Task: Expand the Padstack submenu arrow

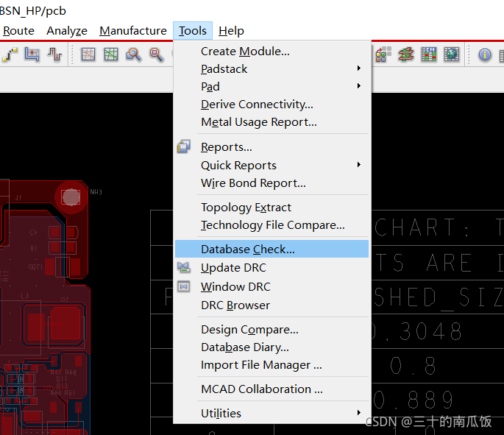Action: [x=359, y=68]
